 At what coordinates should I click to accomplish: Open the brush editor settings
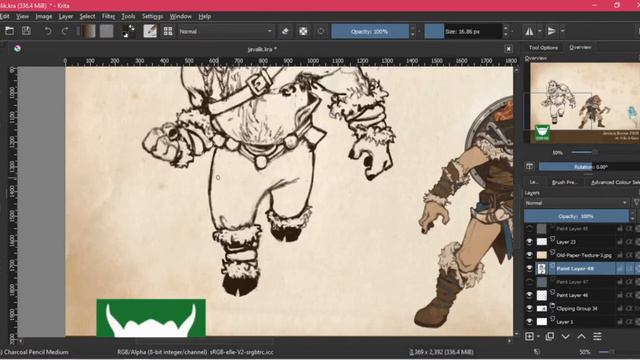point(150,31)
